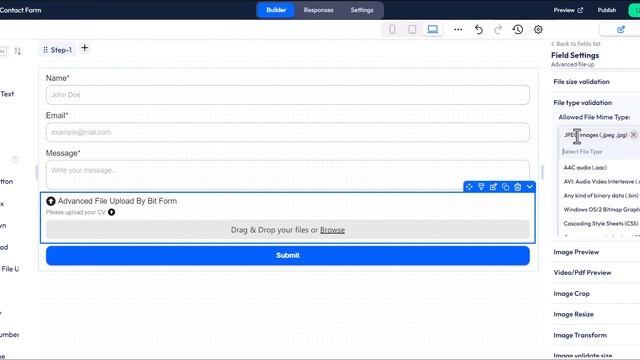Add a new step with plus icon

84,48
